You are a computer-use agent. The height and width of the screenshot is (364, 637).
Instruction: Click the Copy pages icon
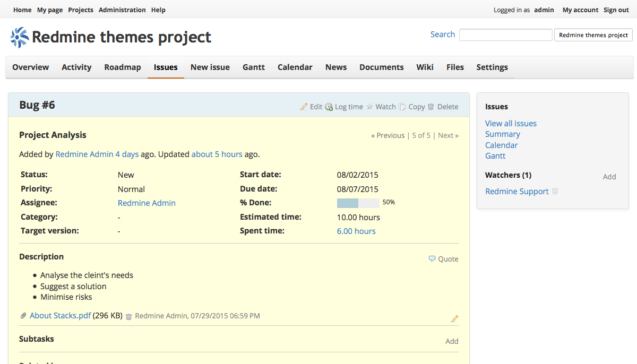point(402,107)
